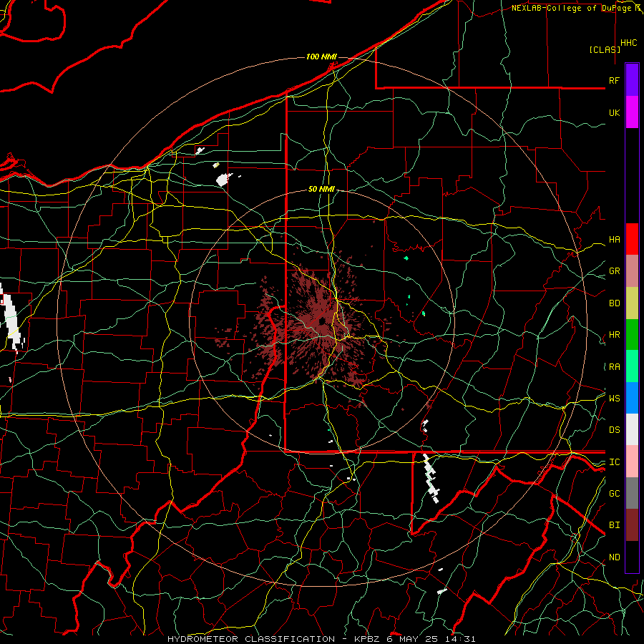644x644 pixels.
Task: Click the WS legend label
Action: tap(614, 399)
